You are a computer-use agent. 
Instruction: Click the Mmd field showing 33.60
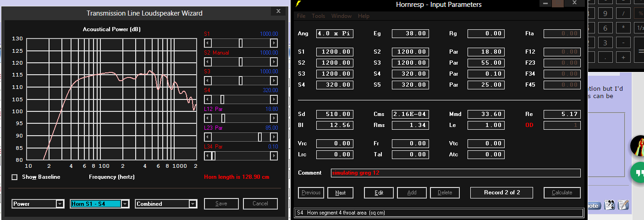pyautogui.click(x=486, y=114)
